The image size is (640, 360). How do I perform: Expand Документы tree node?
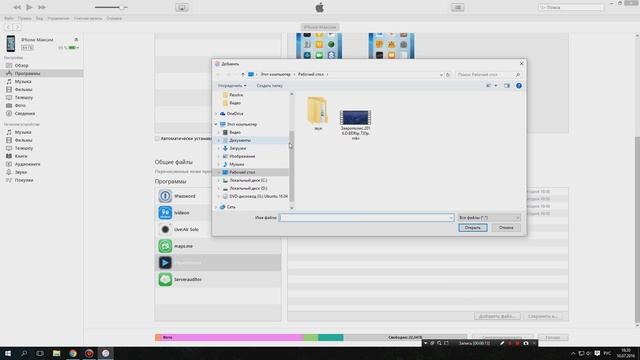click(x=219, y=140)
